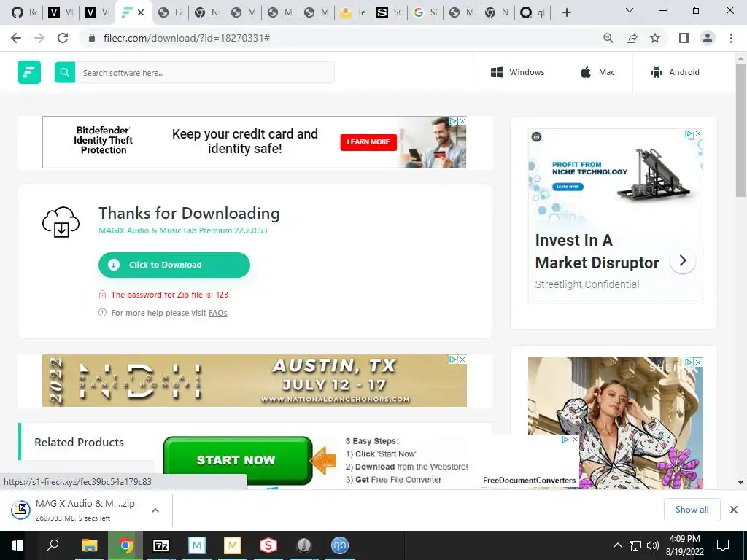Click the page vertical scrollbar thumb
Image resolution: width=747 pixels, height=560 pixels.
[x=740, y=130]
